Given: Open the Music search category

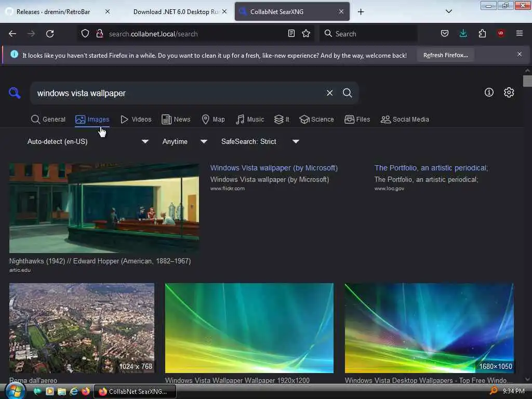Looking at the screenshot, I should click(250, 119).
